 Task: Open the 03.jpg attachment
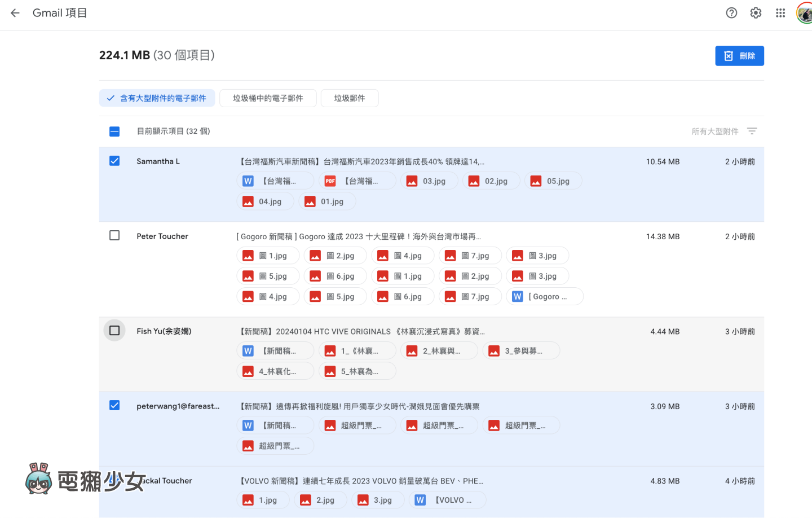[429, 181]
